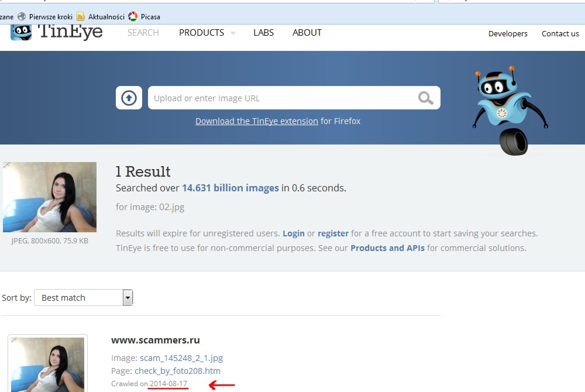The width and height of the screenshot is (585, 392).
Task: Click the Login link
Action: 293,233
